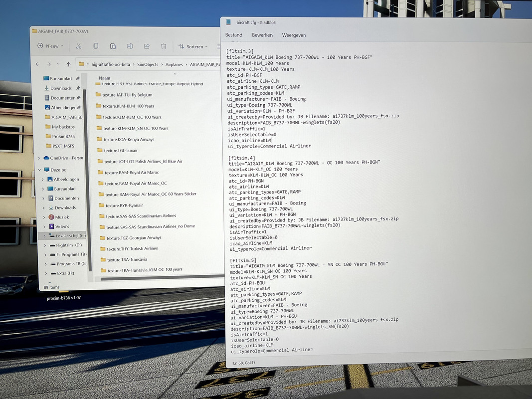Viewport: 532px width, 399px height.
Task: Select folder texture.RAM-Royal Air Maroc_OC
Action: [x=133, y=183]
